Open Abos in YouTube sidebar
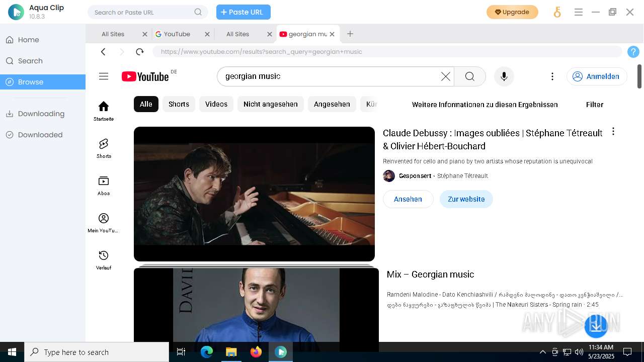The height and width of the screenshot is (362, 644). tap(104, 186)
